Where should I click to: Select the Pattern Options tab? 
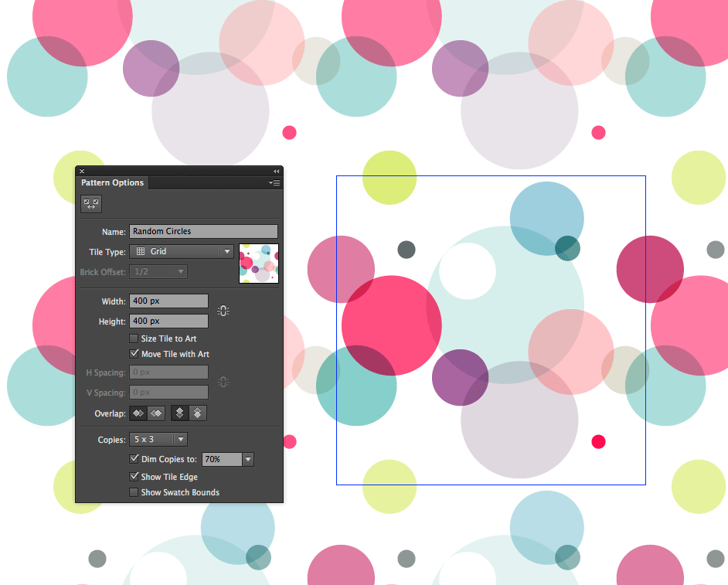pyautogui.click(x=112, y=183)
